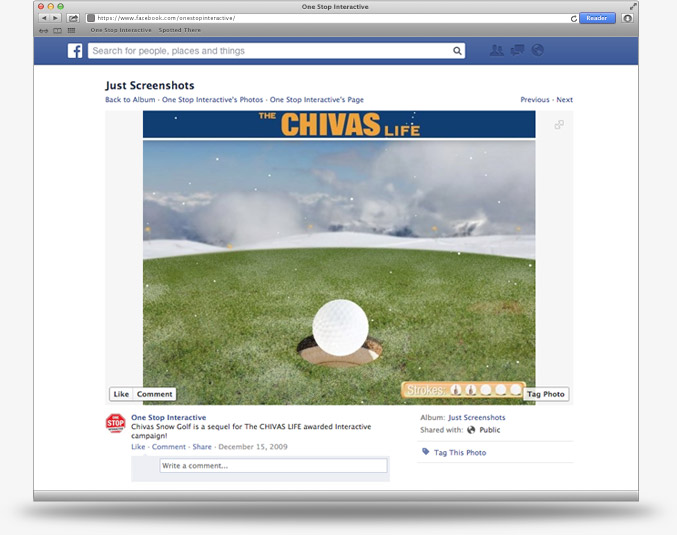The width and height of the screenshot is (677, 535).
Task: Click the Share link under post
Action: (x=202, y=447)
